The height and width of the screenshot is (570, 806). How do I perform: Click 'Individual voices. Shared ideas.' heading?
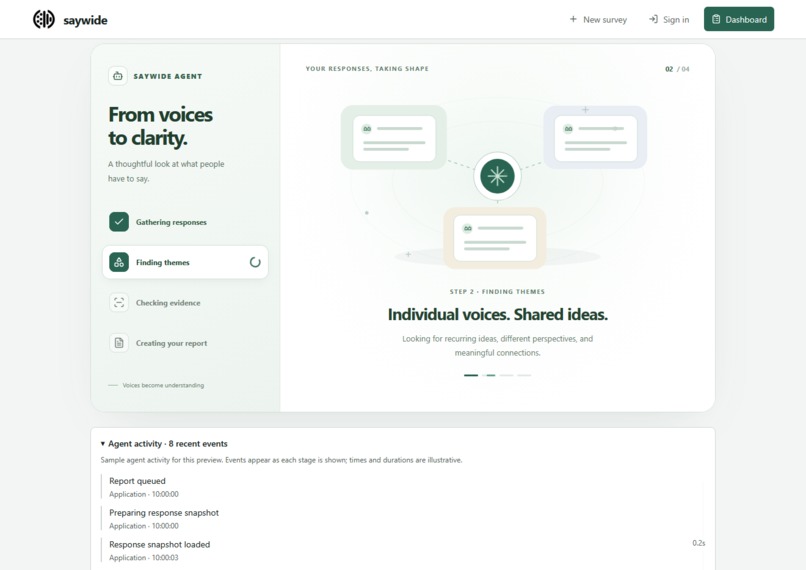pyautogui.click(x=498, y=314)
